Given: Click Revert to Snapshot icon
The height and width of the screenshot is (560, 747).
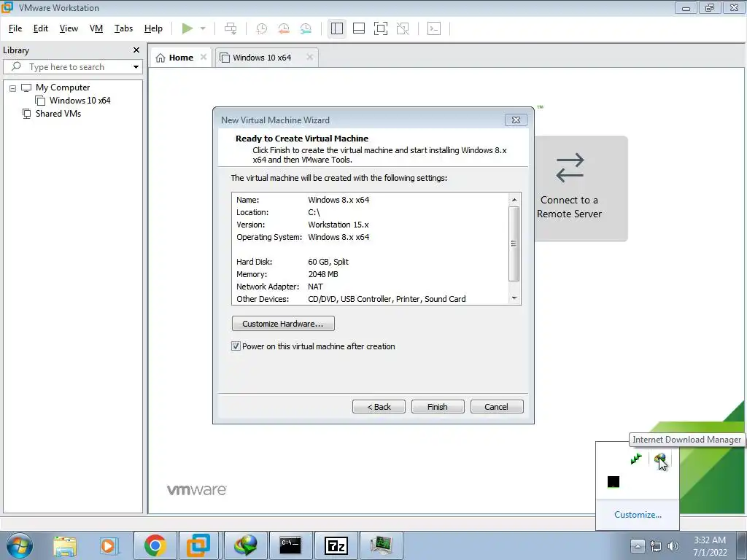Looking at the screenshot, I should coord(284,28).
